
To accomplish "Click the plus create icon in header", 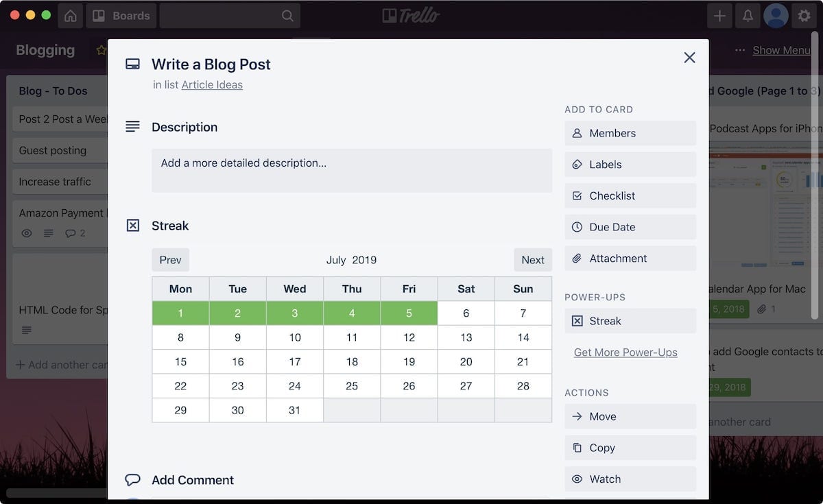I will coord(719,16).
